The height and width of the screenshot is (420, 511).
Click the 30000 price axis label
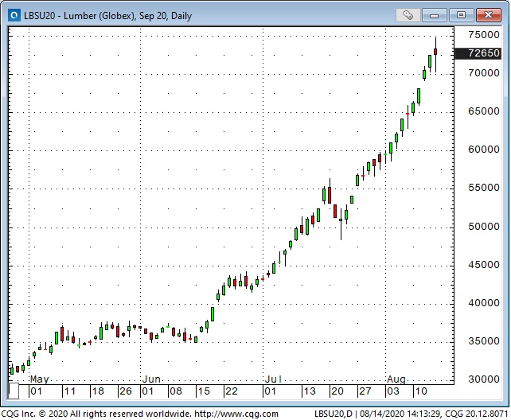tap(484, 379)
